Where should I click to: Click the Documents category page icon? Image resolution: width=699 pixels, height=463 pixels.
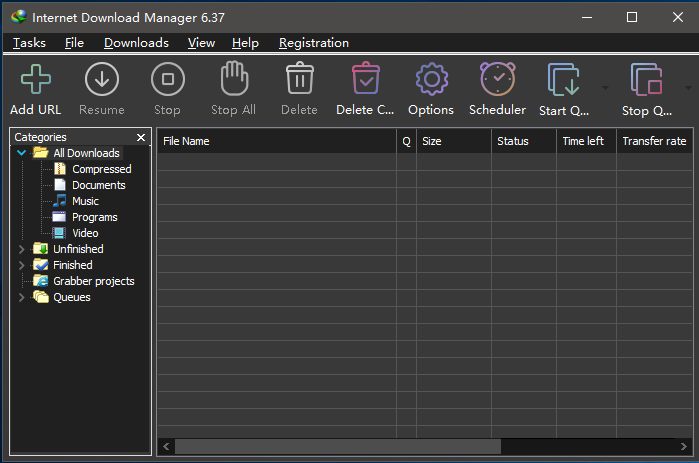(x=60, y=185)
